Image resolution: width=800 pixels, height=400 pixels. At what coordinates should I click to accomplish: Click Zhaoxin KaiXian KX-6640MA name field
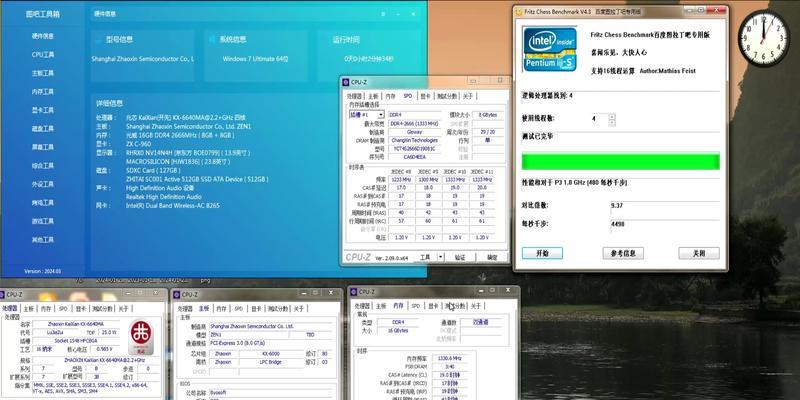point(76,324)
